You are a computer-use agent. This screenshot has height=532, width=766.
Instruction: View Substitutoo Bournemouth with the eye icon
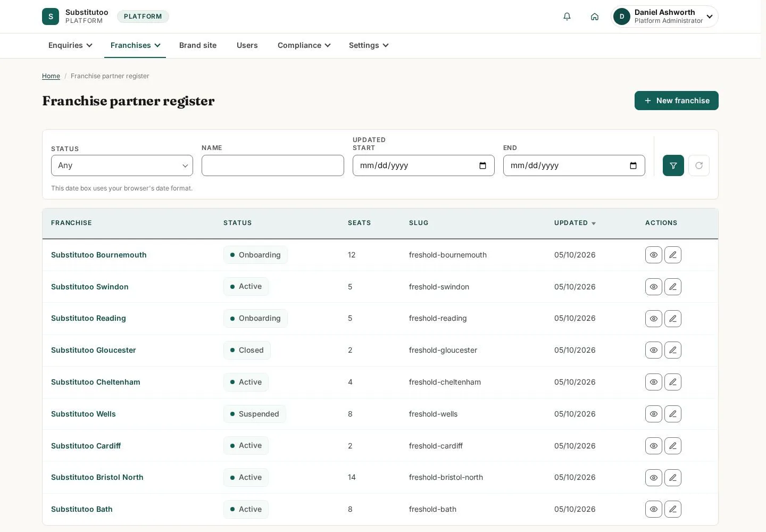pos(654,255)
